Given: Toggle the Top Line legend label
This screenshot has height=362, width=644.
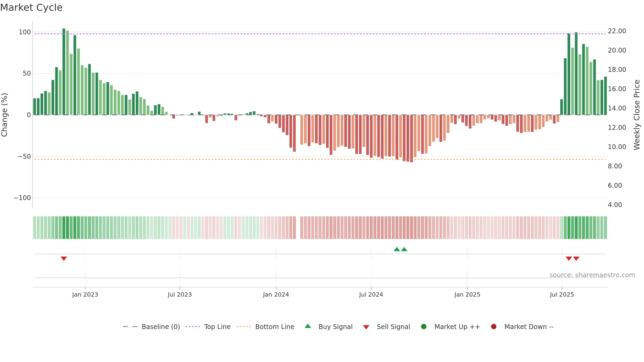Looking at the screenshot, I should pyautogui.click(x=217, y=327).
